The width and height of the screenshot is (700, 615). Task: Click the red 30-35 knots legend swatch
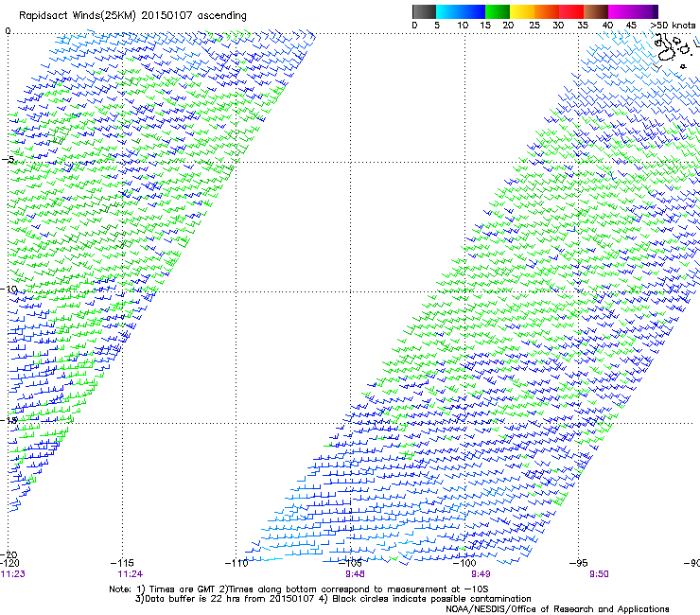click(x=571, y=11)
